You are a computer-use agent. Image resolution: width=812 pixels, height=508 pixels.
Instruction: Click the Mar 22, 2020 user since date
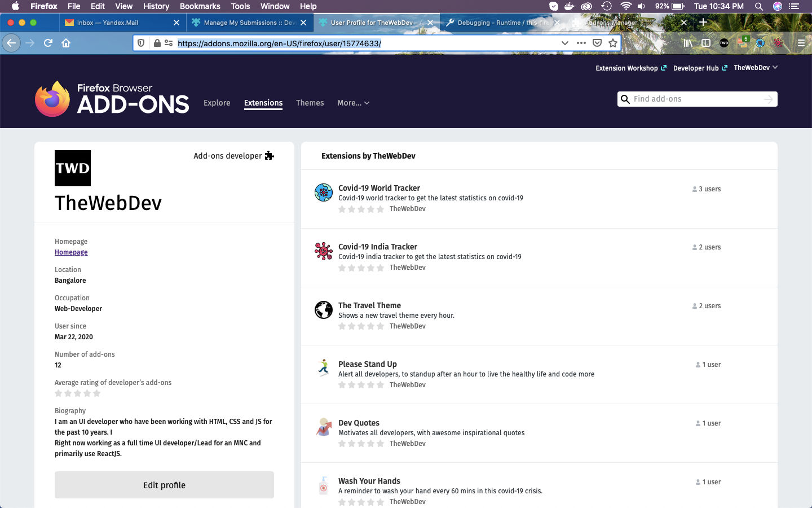click(x=74, y=337)
